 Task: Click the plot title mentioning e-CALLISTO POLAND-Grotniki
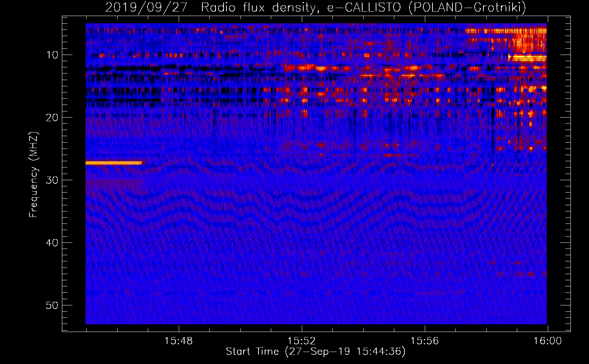[316, 7]
